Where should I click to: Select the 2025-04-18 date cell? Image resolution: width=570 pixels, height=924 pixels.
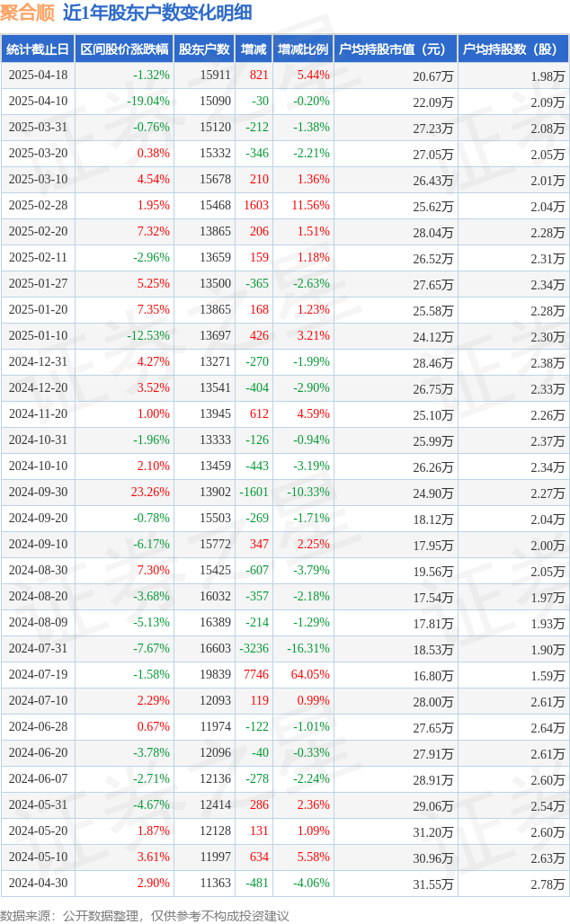pos(38,76)
